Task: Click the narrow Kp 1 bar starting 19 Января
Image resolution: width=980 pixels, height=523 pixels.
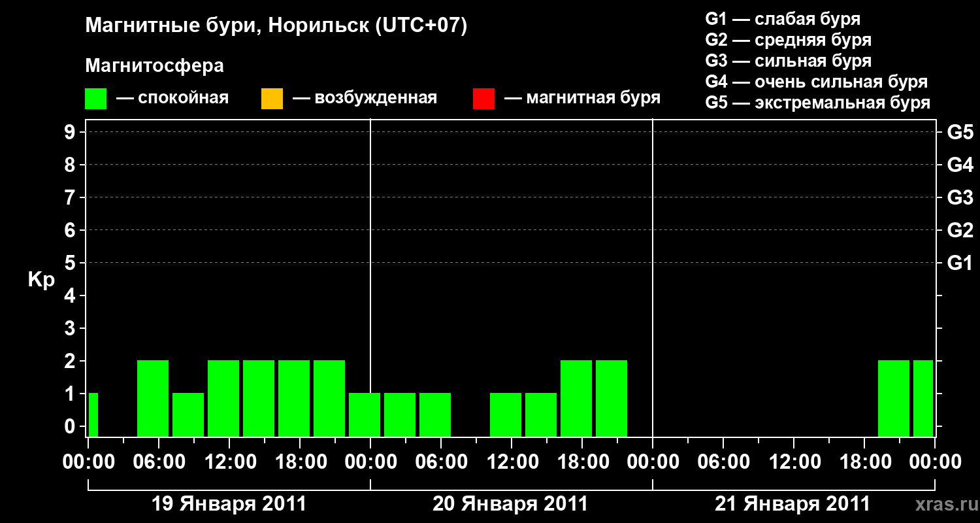Action: [93, 414]
